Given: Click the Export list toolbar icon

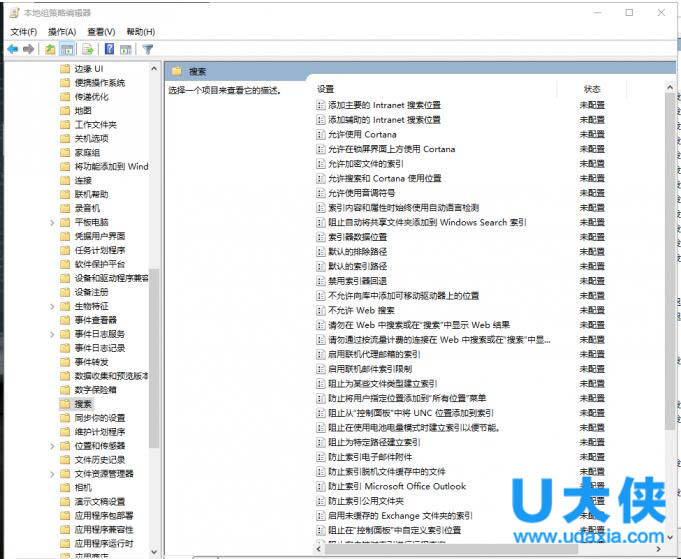Looking at the screenshot, I should 89,48.
